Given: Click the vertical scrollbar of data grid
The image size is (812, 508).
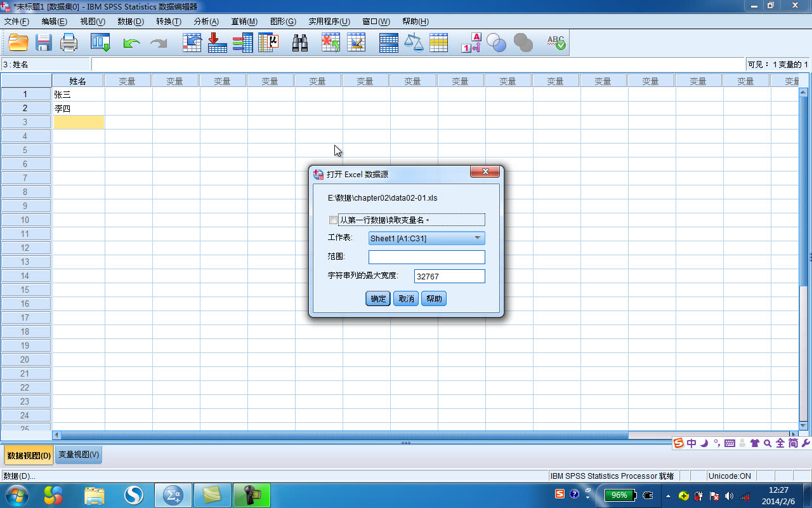Looking at the screenshot, I should (804, 190).
